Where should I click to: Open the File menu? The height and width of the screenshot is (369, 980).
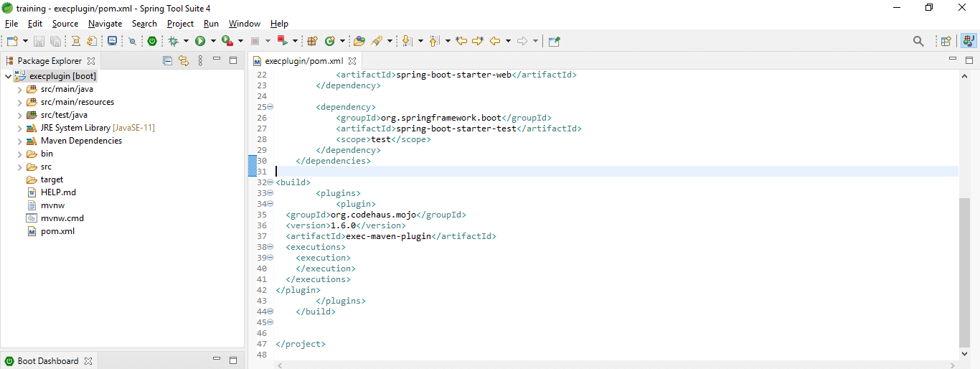pos(11,24)
